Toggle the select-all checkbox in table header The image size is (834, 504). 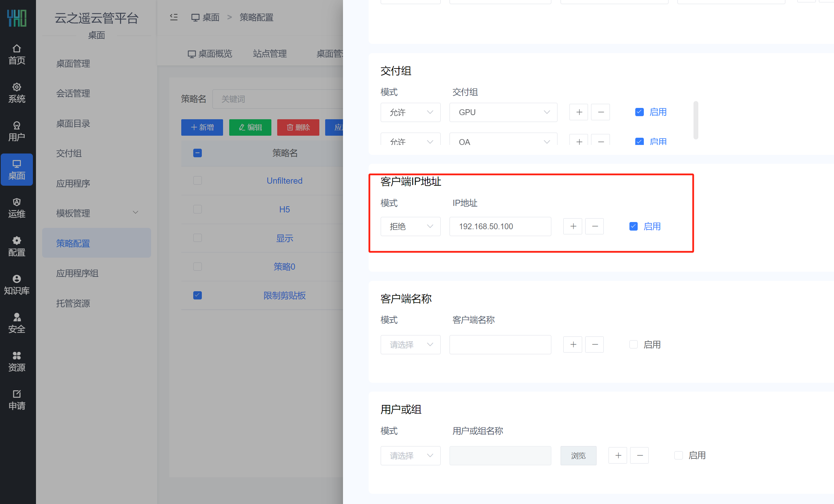click(x=197, y=153)
